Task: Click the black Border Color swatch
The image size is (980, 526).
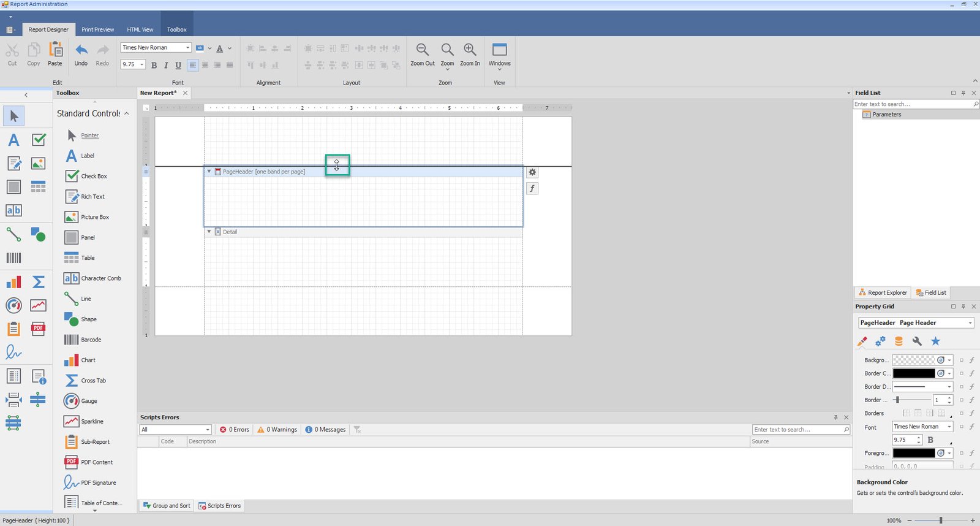Action: click(x=913, y=373)
